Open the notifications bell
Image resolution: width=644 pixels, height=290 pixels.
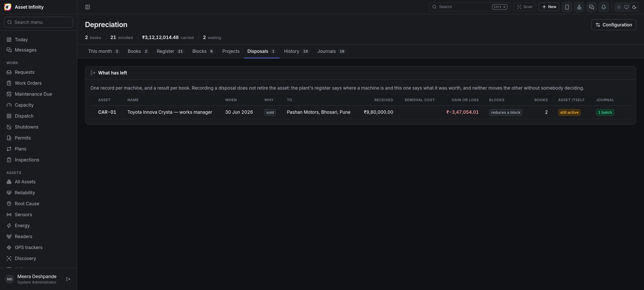(x=604, y=7)
